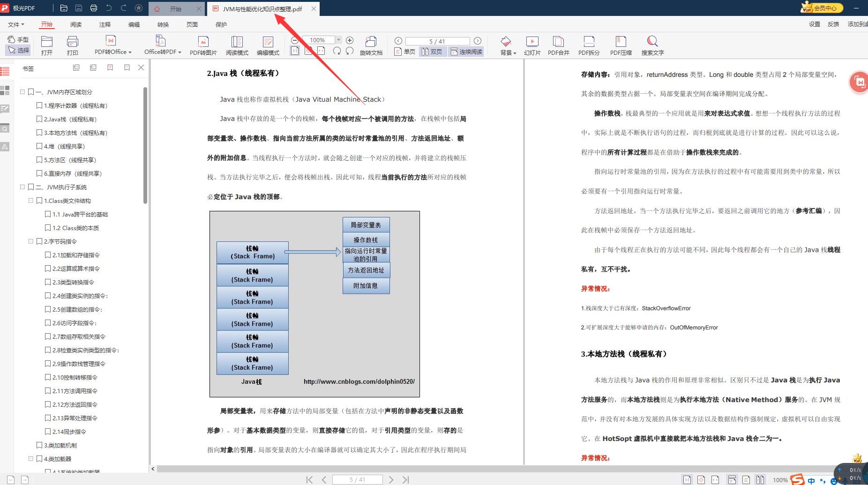The width and height of the screenshot is (868, 485).
Task: Go to bookmark 5.方法区（线程共享）
Action: tap(70, 160)
